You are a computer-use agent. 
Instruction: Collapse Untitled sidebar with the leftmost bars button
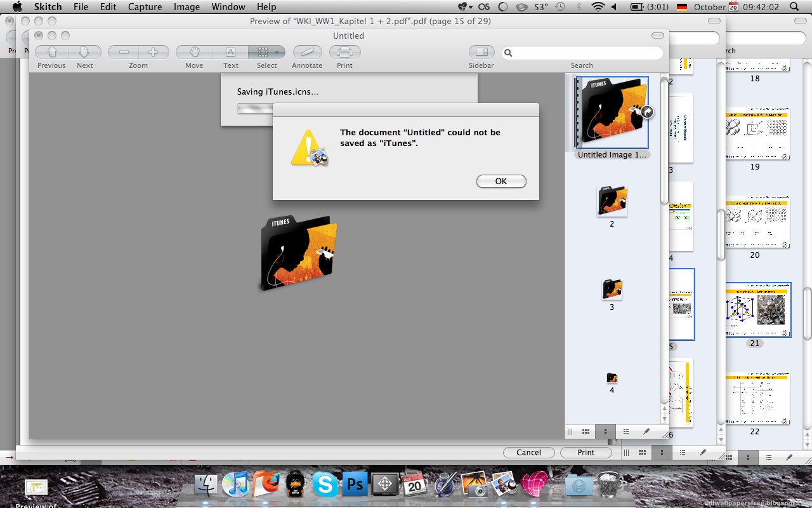pos(570,432)
